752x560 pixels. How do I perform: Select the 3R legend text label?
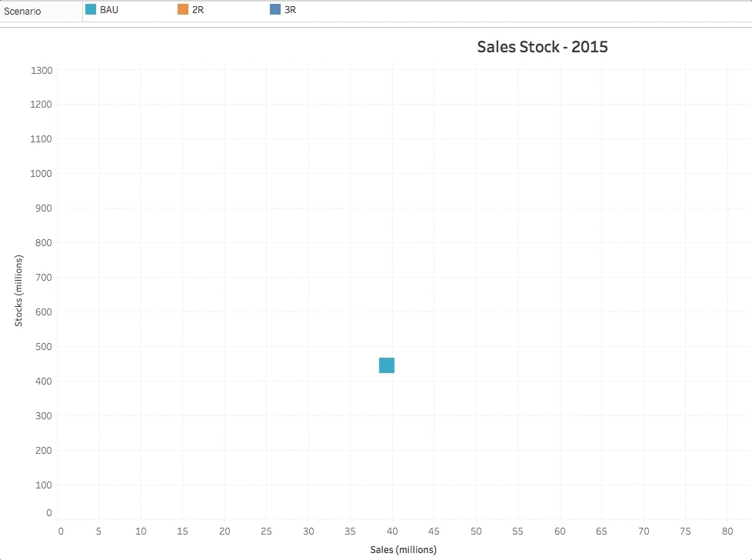tap(290, 11)
